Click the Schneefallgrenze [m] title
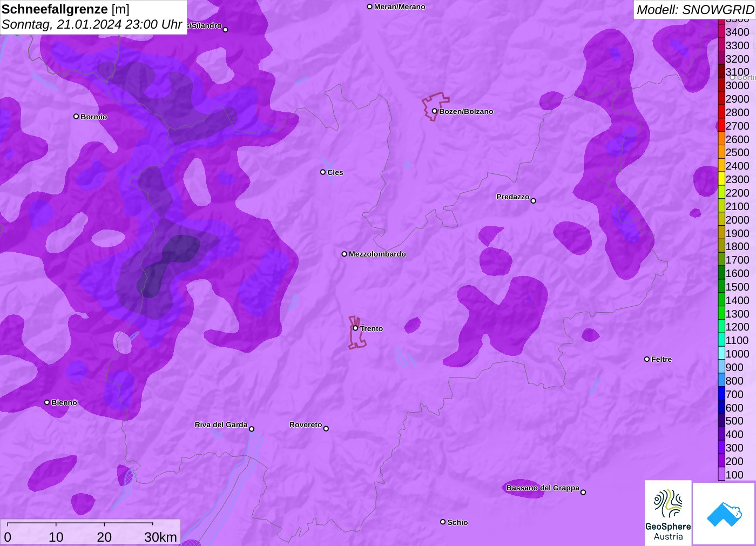 point(65,9)
